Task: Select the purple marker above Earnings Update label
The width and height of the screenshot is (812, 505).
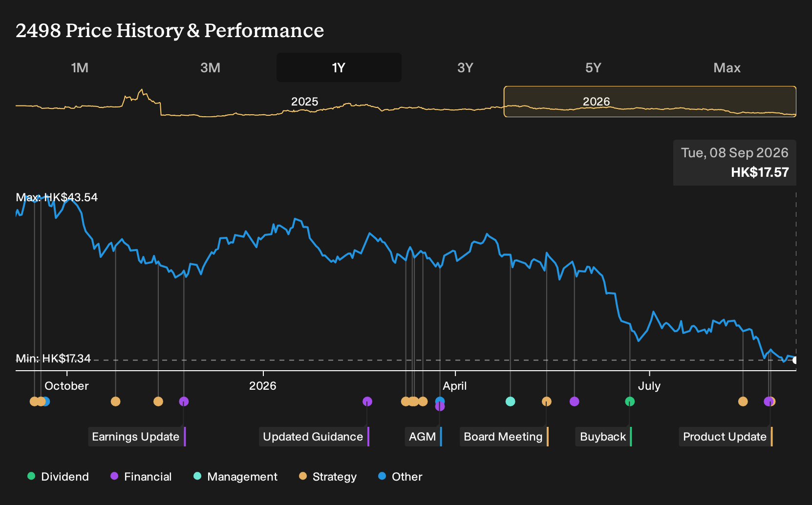Action: 184,401
